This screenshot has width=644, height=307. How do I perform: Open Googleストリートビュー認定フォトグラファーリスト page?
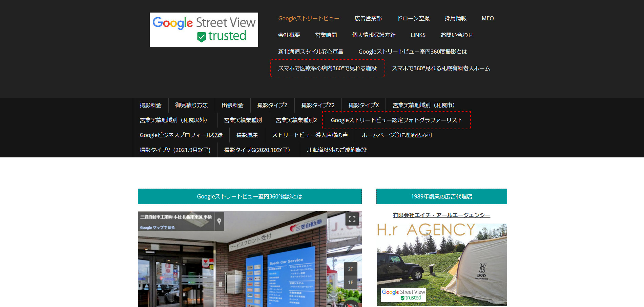pyautogui.click(x=397, y=120)
